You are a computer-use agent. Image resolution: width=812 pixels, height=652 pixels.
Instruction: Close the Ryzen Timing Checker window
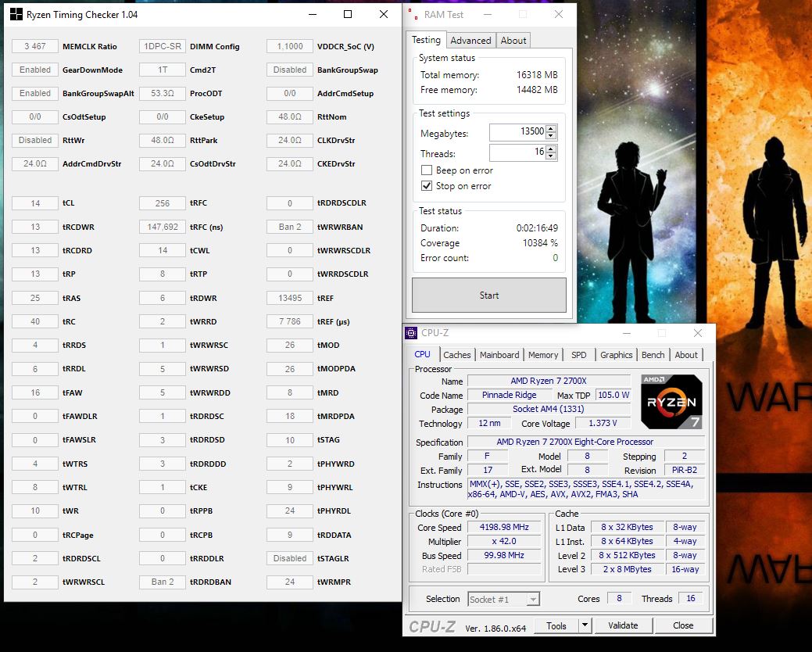pyautogui.click(x=384, y=14)
